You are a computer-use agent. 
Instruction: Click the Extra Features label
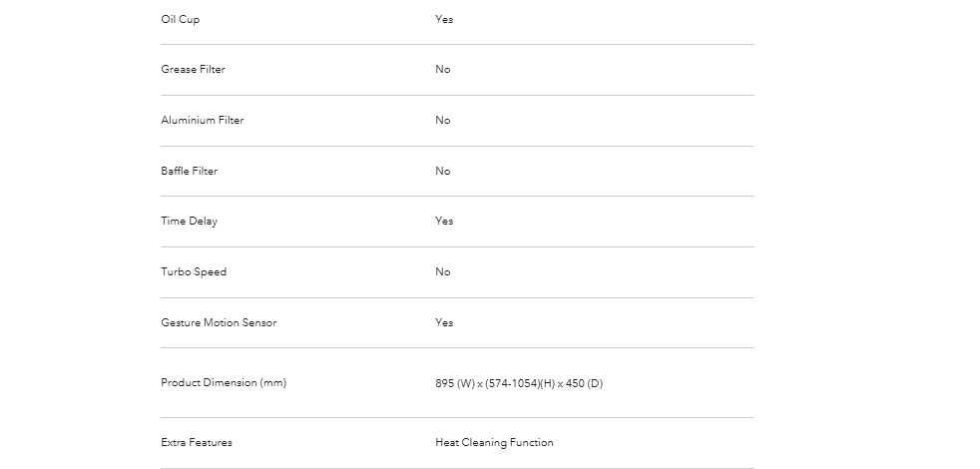point(197,443)
